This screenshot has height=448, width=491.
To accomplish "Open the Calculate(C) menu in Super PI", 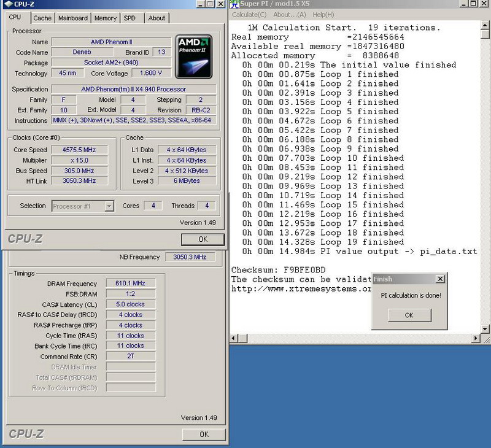I will click(249, 15).
